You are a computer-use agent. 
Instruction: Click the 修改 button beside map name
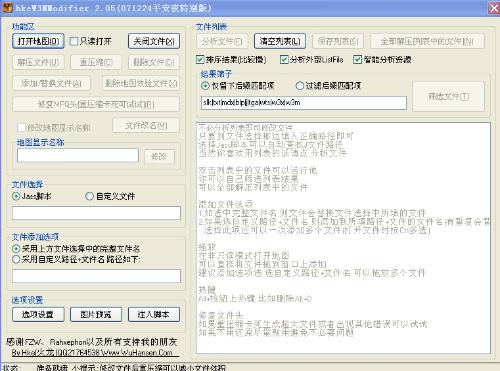[159, 156]
